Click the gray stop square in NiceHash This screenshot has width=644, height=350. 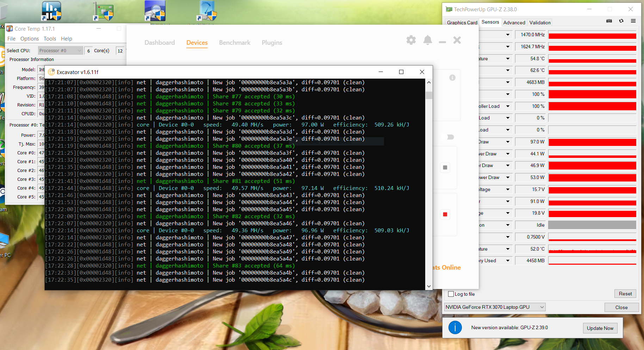point(445,167)
